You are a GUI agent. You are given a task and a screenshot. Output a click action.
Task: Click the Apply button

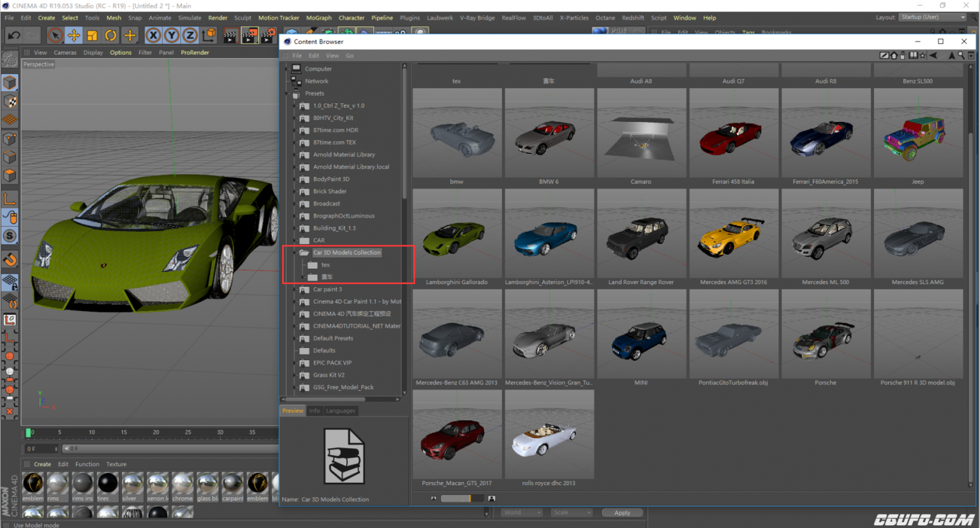(x=622, y=512)
